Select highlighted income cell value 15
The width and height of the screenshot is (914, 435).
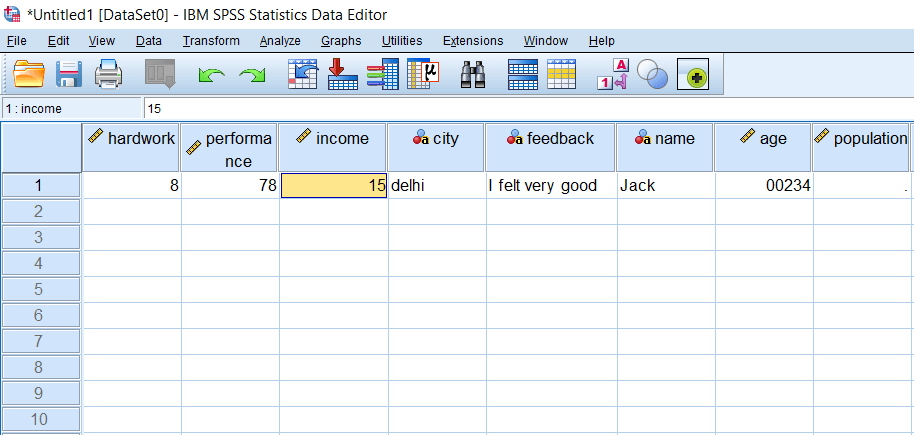click(x=334, y=185)
